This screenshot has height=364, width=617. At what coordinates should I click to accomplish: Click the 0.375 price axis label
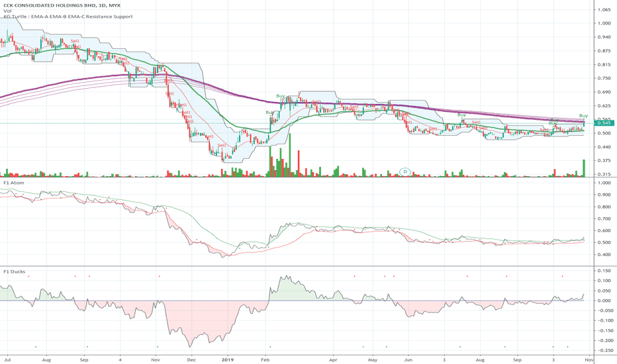tap(604, 161)
